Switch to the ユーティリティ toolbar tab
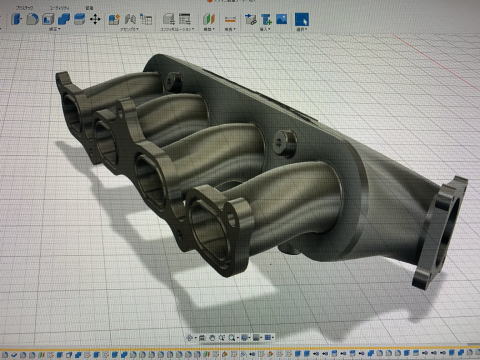Image resolution: width=480 pixels, height=360 pixels. click(60, 7)
